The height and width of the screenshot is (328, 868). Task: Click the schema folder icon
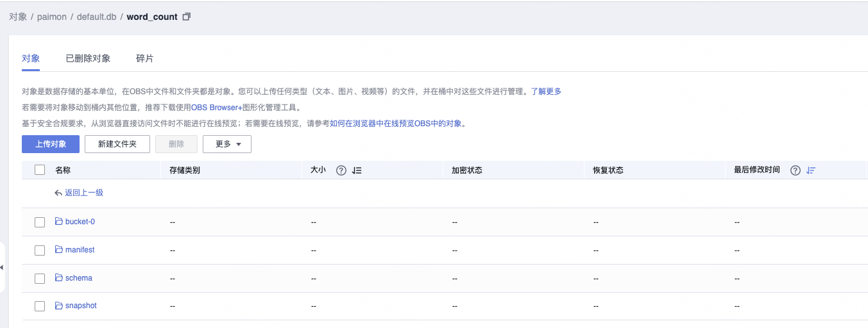click(x=59, y=278)
